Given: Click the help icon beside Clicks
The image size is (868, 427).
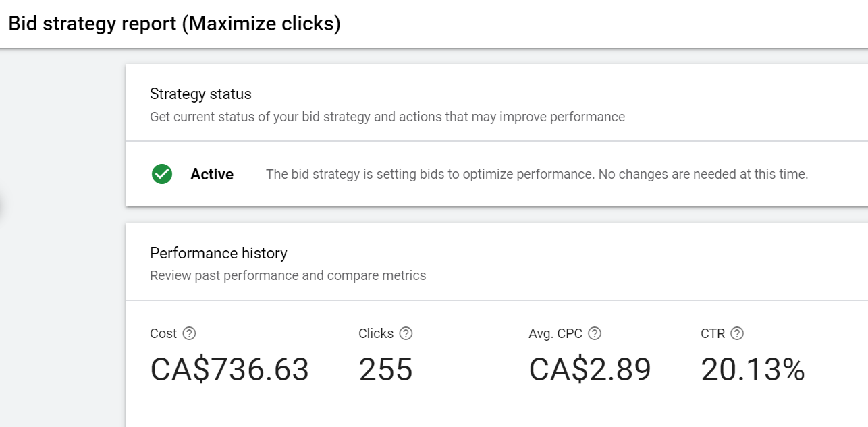Looking at the screenshot, I should pos(406,333).
